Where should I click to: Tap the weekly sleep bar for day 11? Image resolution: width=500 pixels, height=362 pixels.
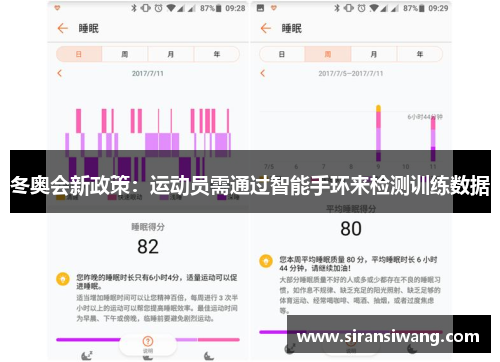[x=433, y=138]
